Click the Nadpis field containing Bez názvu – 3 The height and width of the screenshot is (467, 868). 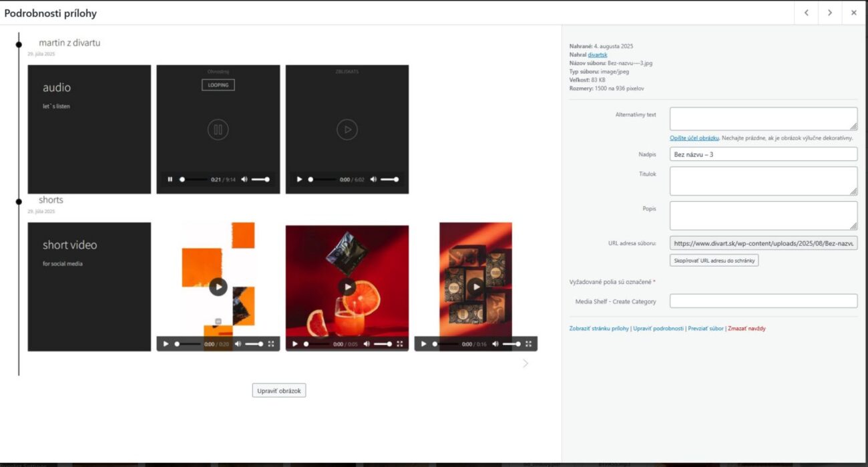point(763,154)
